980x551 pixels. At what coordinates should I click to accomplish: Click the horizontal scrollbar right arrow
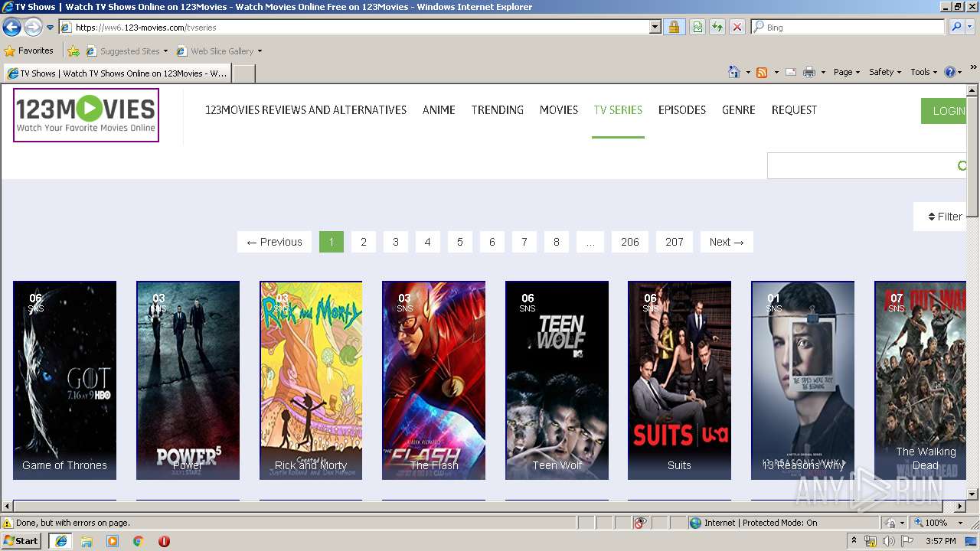[x=961, y=506]
